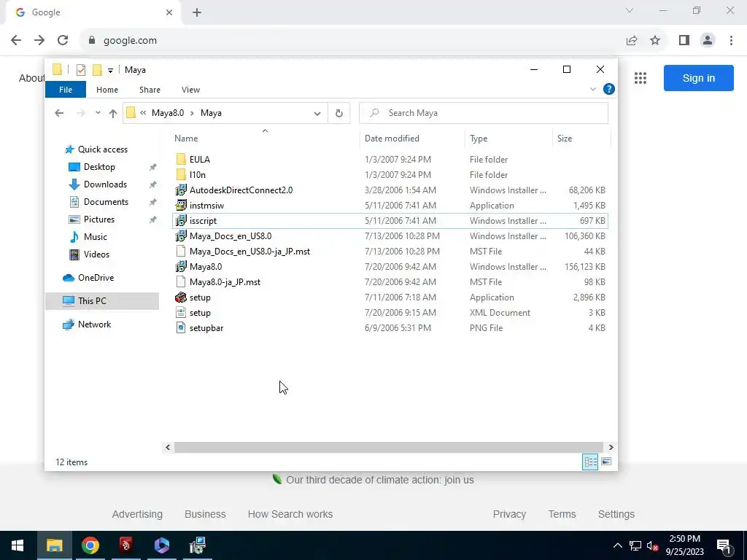Open Chrome side panel
747x560 pixels.
[684, 41]
